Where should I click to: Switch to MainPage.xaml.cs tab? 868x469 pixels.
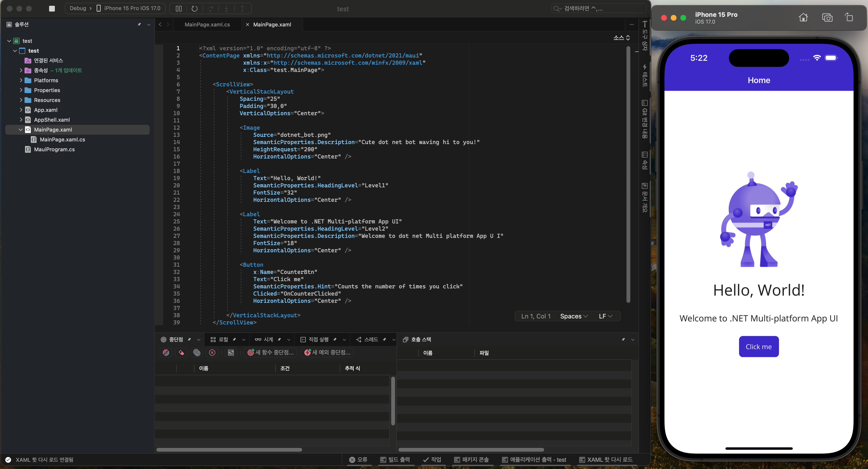pyautogui.click(x=207, y=24)
